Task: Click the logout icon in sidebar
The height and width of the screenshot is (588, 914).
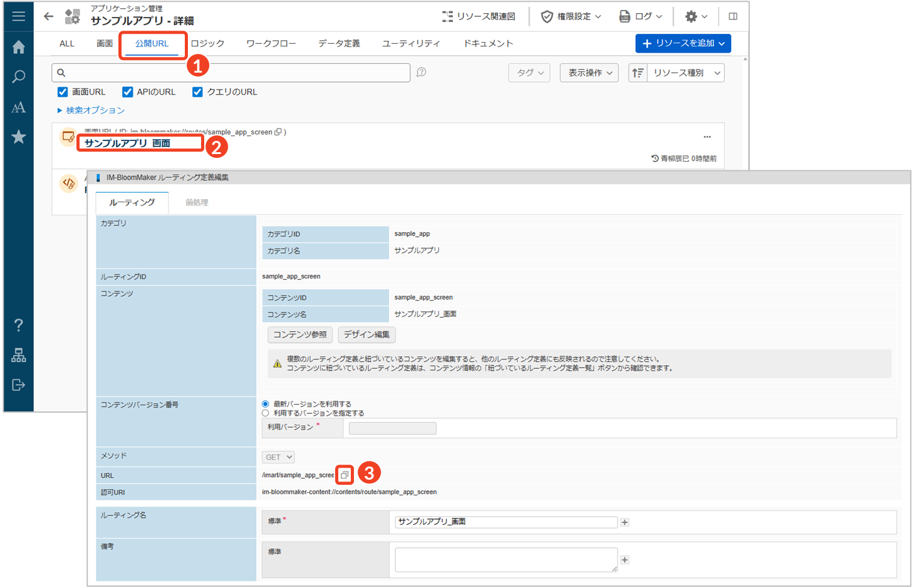Action: coord(19,384)
